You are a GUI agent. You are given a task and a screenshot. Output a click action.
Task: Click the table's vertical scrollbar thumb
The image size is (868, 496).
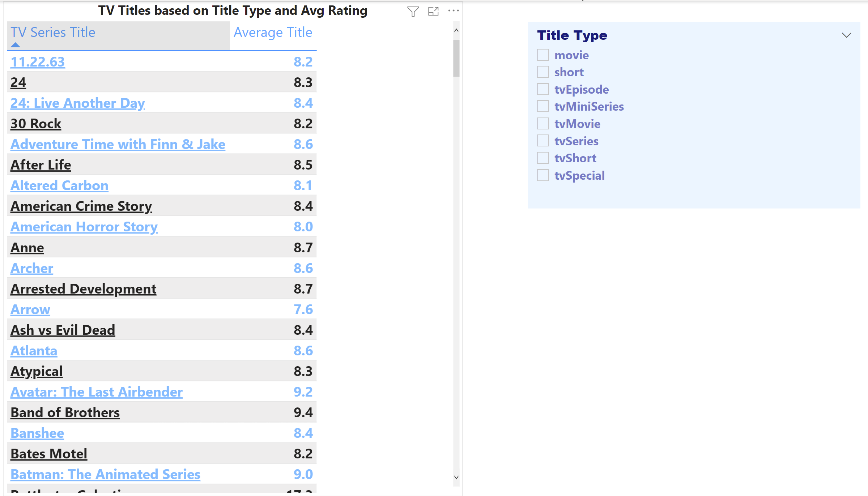click(456, 58)
